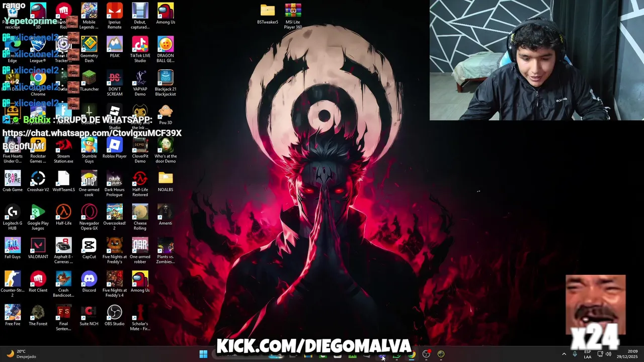Select the WolfTeamLS file icon

[x=63, y=181]
